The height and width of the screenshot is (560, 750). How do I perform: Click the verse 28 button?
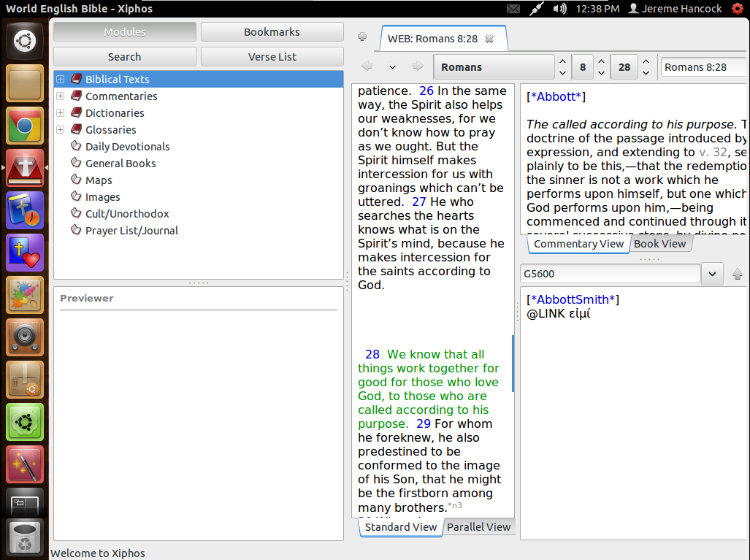tap(624, 67)
